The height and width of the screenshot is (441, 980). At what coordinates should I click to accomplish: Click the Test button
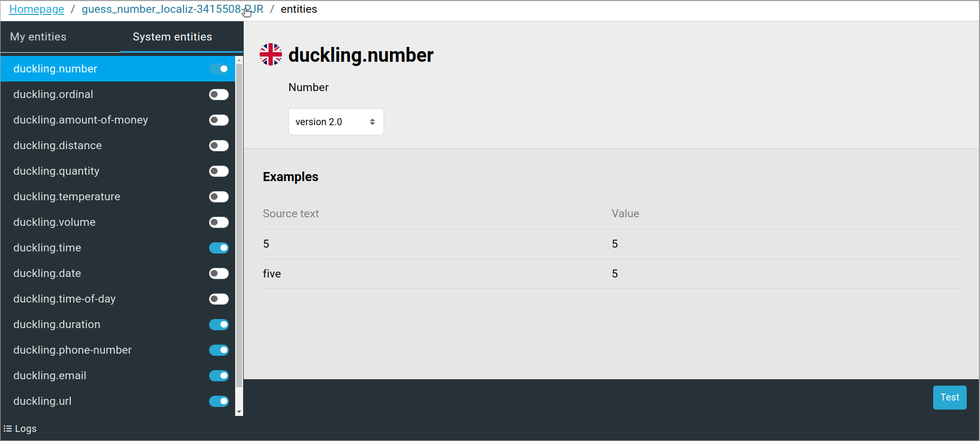pyautogui.click(x=949, y=397)
